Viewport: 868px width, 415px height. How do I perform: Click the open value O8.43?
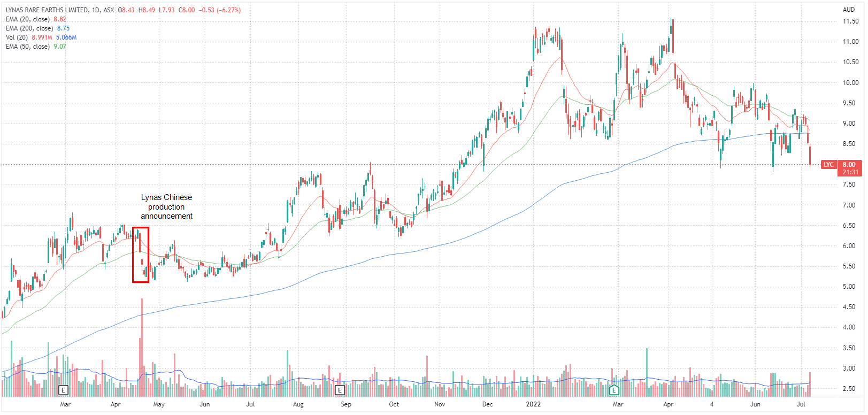coord(126,10)
